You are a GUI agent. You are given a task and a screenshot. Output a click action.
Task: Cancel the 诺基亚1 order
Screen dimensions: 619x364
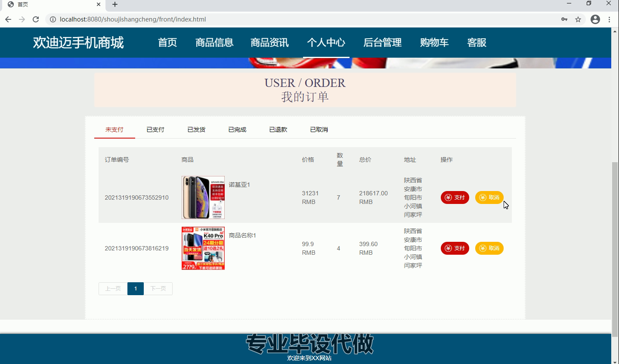coord(489,197)
